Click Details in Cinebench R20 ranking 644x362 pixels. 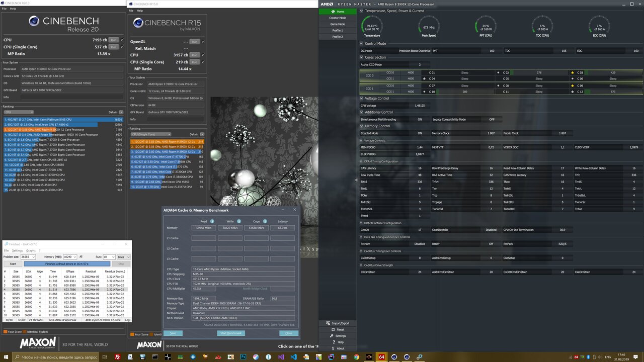coord(113,112)
